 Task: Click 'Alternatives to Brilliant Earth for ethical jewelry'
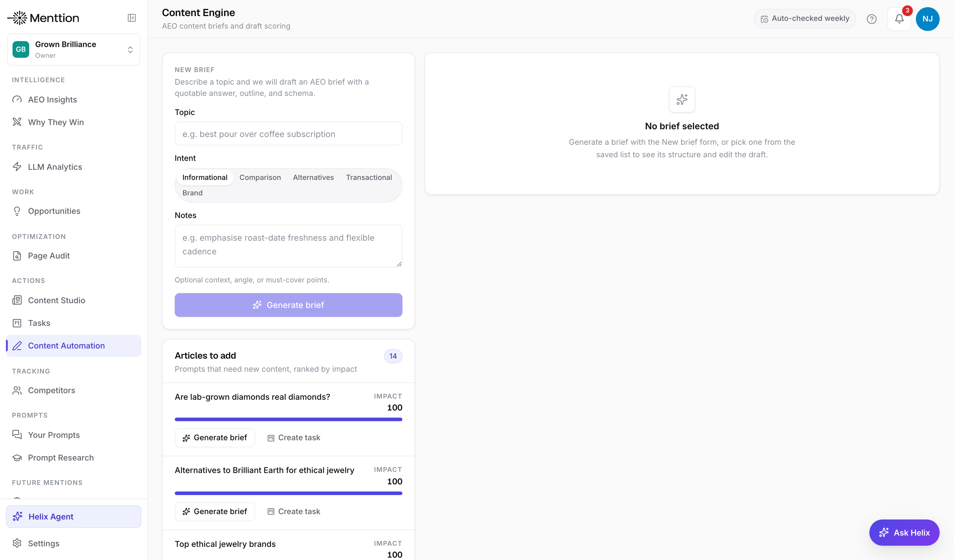coord(265,470)
